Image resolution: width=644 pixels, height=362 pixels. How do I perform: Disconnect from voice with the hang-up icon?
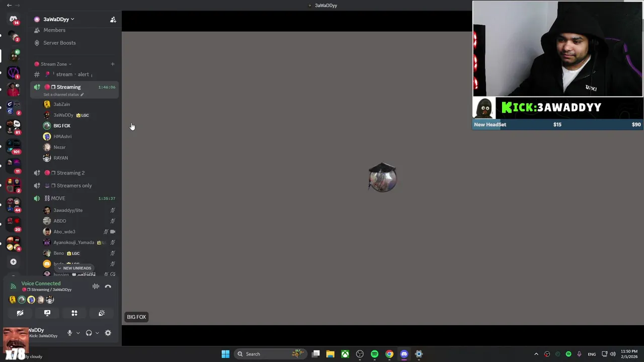[x=108, y=287]
